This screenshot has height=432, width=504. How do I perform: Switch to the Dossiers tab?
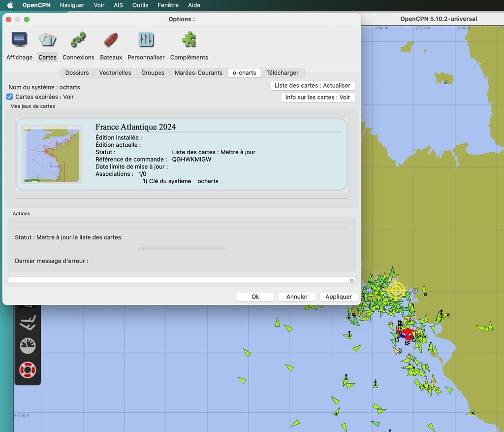pyautogui.click(x=77, y=73)
